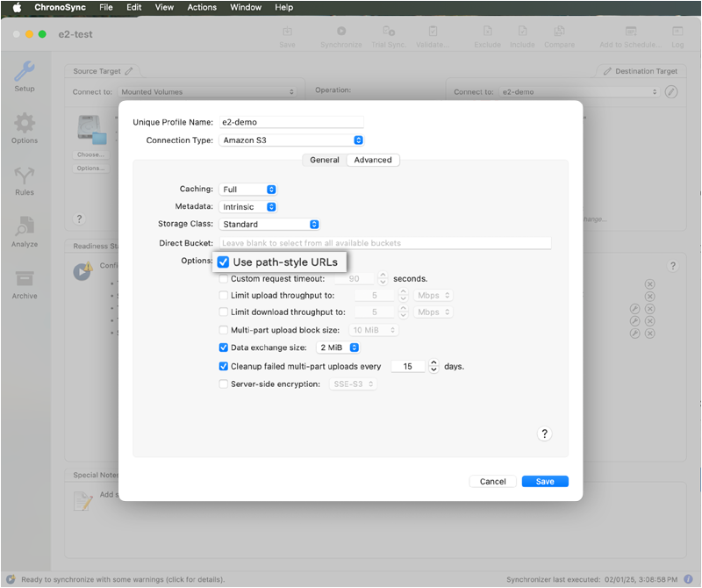Click the Choose... button under source

click(x=90, y=154)
